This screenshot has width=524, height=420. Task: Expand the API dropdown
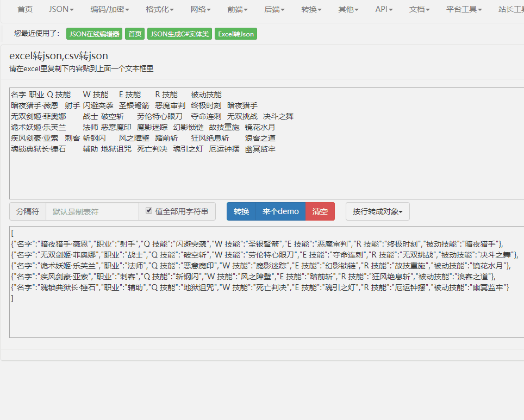click(384, 9)
